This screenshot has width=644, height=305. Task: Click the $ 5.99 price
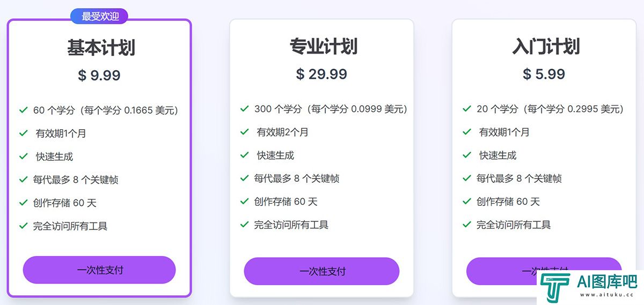click(544, 74)
